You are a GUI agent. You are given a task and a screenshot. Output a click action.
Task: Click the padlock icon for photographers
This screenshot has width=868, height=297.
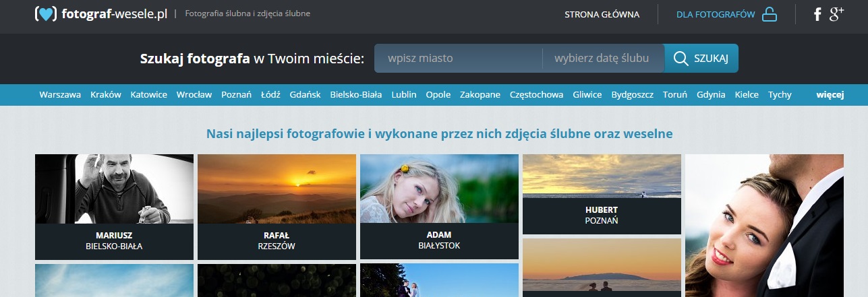770,14
